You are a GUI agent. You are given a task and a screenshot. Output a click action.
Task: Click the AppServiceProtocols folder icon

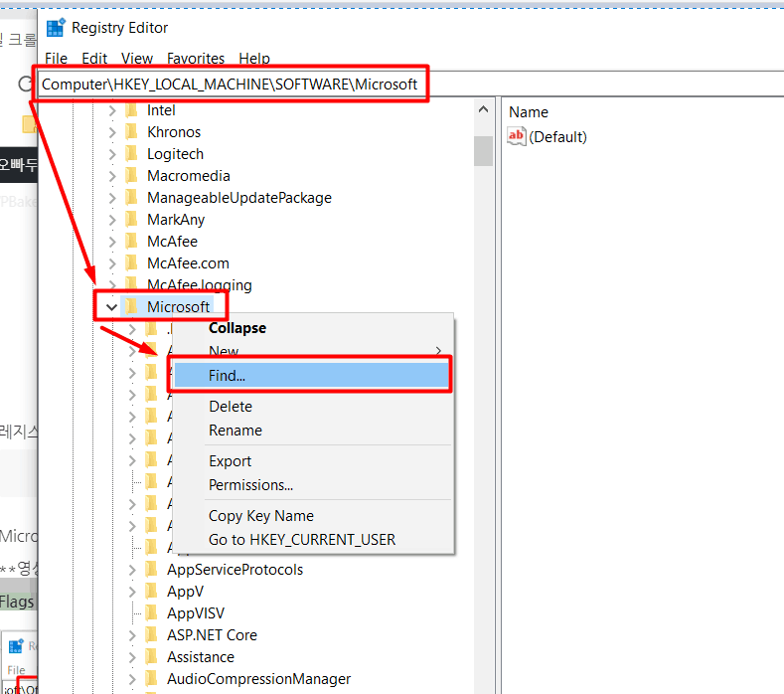click(151, 570)
